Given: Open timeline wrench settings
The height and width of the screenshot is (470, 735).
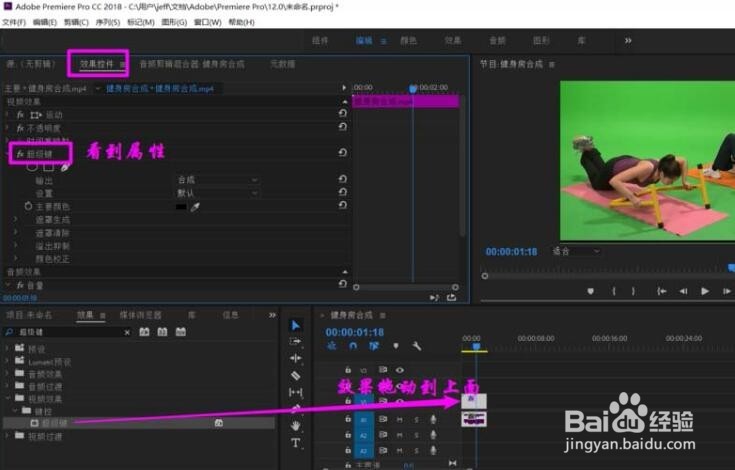Looking at the screenshot, I should 416,346.
